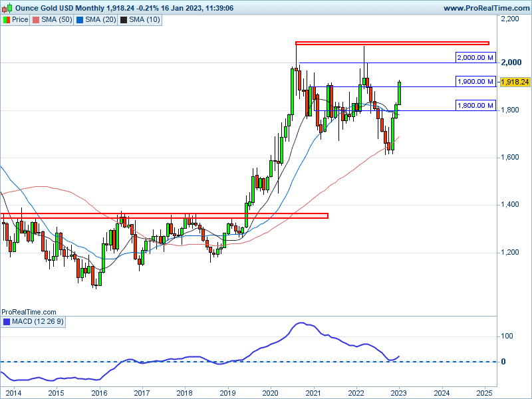The image size is (532, 399).
Task: Click the current price tag 1,918.24
Action: [515, 82]
